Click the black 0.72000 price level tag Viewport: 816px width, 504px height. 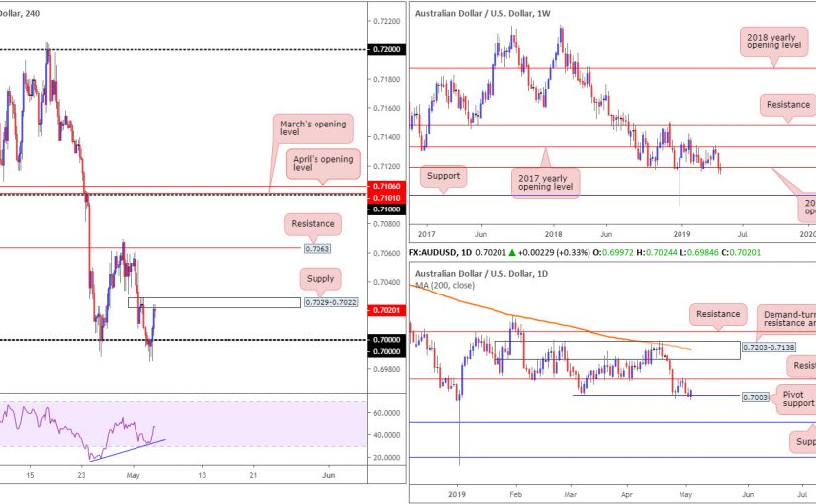click(x=385, y=48)
